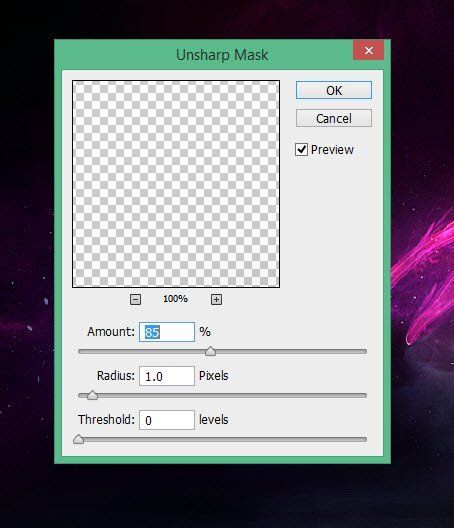Click the levels unit label
The image size is (454, 528).
click(x=214, y=420)
